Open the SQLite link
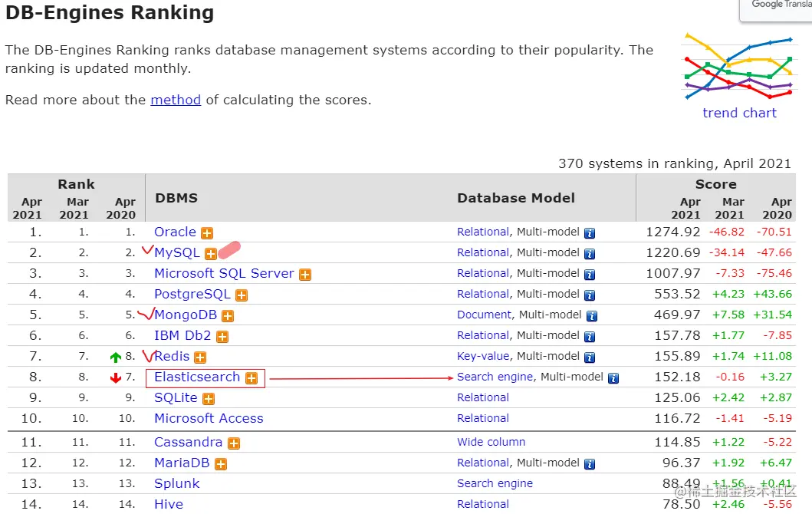 pyautogui.click(x=176, y=397)
